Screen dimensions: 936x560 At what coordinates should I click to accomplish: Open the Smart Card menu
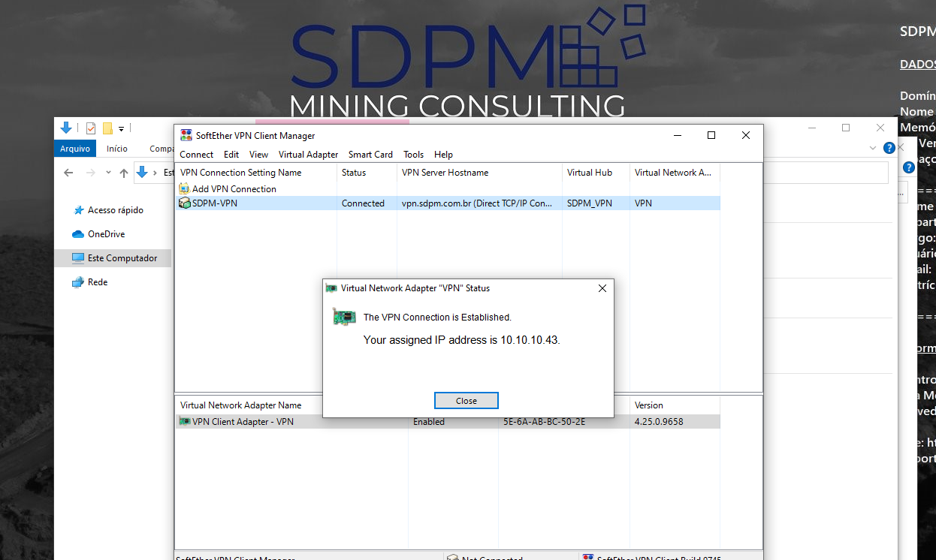tap(370, 155)
